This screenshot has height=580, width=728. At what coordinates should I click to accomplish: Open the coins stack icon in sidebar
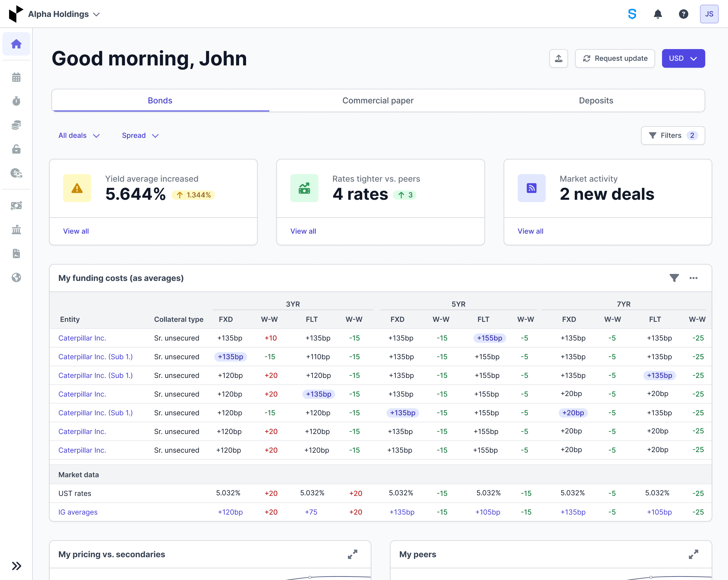click(16, 125)
